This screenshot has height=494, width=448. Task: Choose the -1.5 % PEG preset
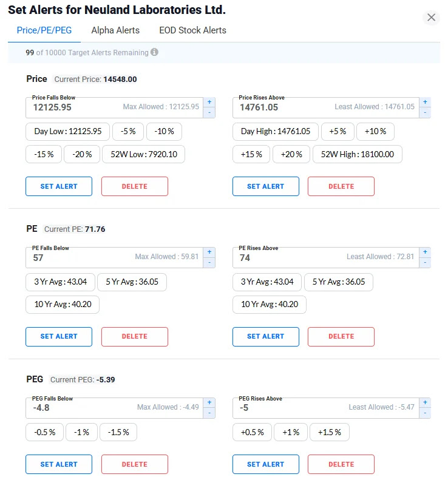[x=118, y=432]
